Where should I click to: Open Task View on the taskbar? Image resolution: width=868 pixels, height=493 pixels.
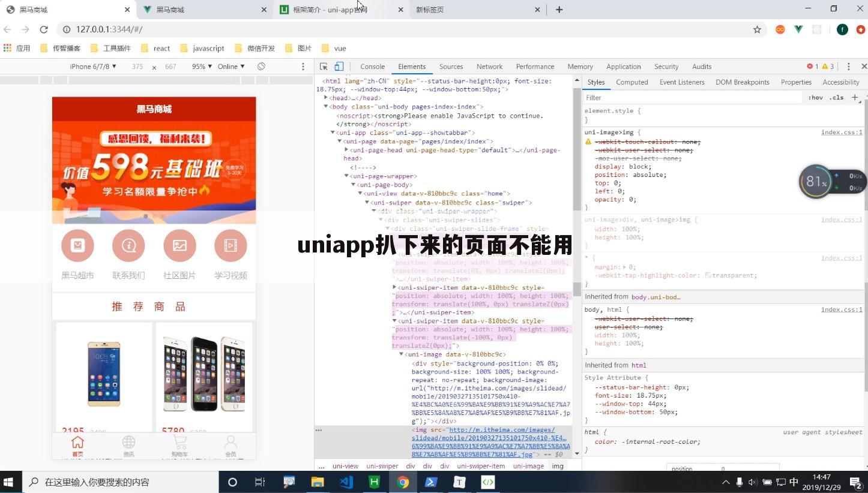coord(260,482)
